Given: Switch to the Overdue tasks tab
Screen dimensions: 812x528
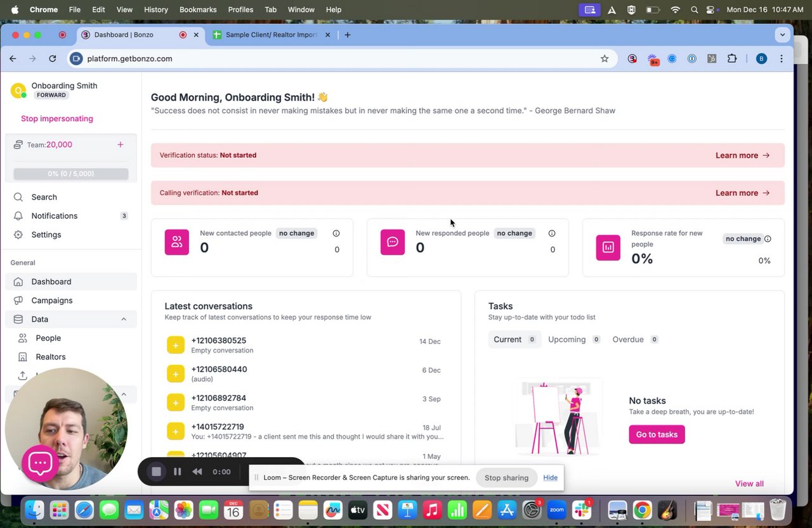Looking at the screenshot, I should (635, 339).
